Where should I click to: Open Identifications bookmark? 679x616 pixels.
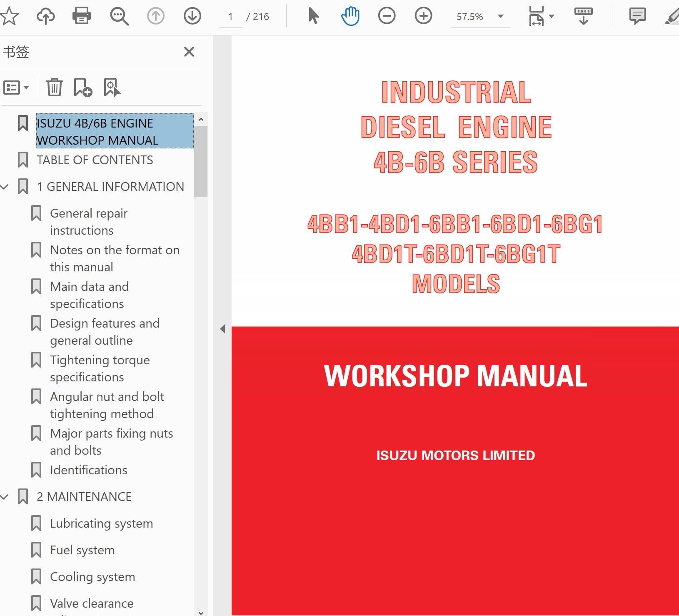click(x=89, y=470)
